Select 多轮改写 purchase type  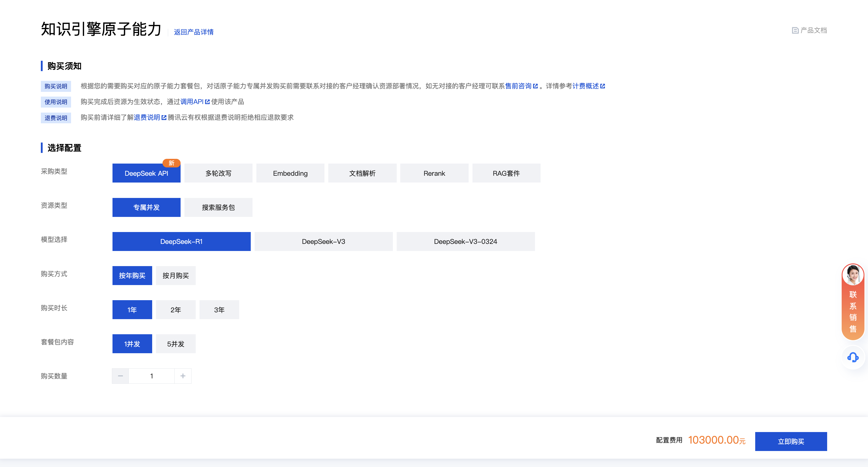pyautogui.click(x=218, y=173)
